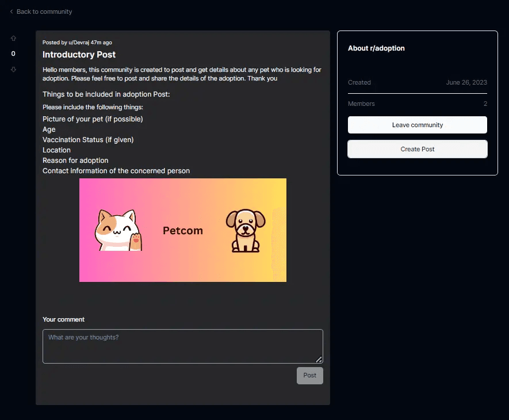Click the 'Your comment' label
This screenshot has height=420, width=509.
point(63,319)
